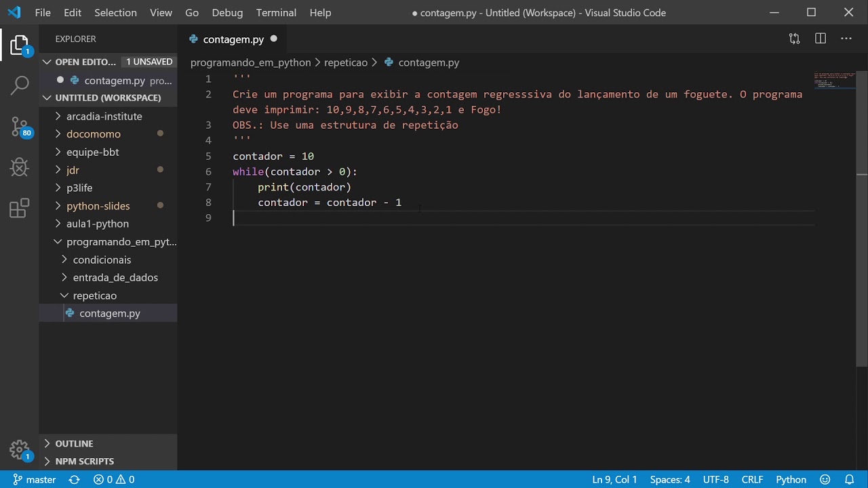Image resolution: width=868 pixels, height=488 pixels.
Task: Click the unsaved dot on contagem.py tab
Action: (273, 39)
